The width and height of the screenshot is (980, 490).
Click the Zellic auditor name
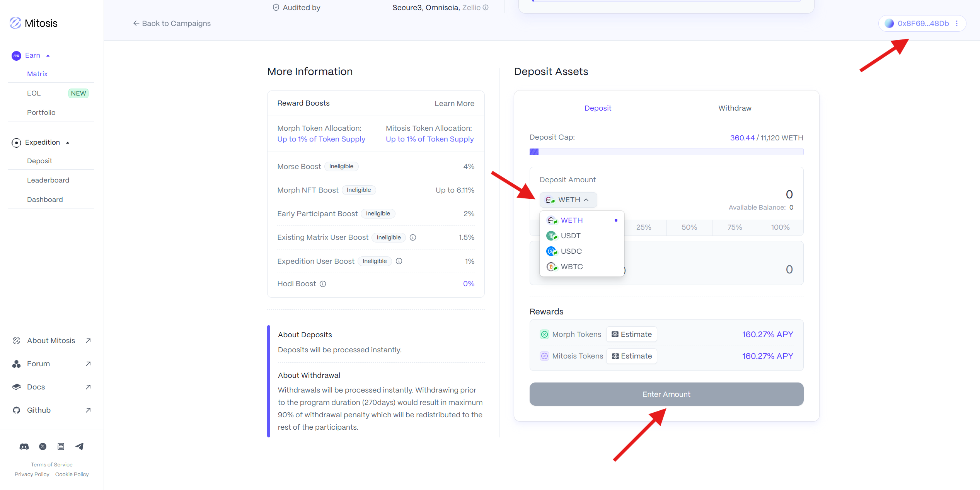pyautogui.click(x=471, y=7)
